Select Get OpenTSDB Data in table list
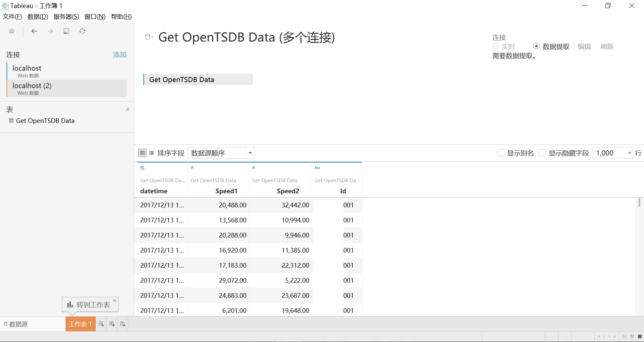Screen dimensions: 644x342 [45, 121]
